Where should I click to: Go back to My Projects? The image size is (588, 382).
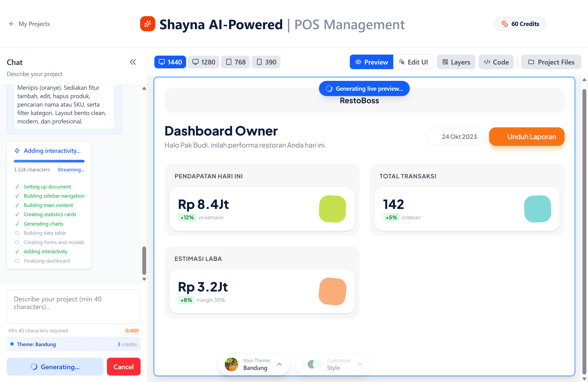tap(29, 24)
